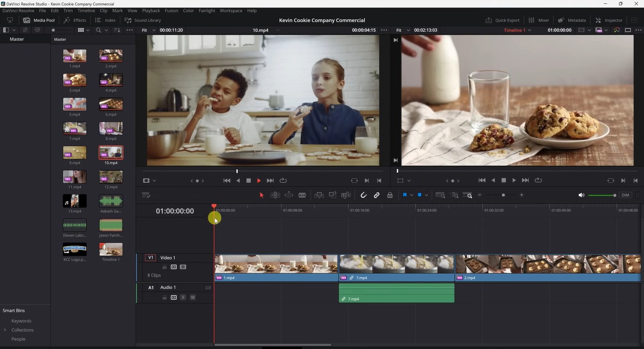644x349 pixels.
Task: Open Flag color dropdown arrow
Action: (411, 195)
